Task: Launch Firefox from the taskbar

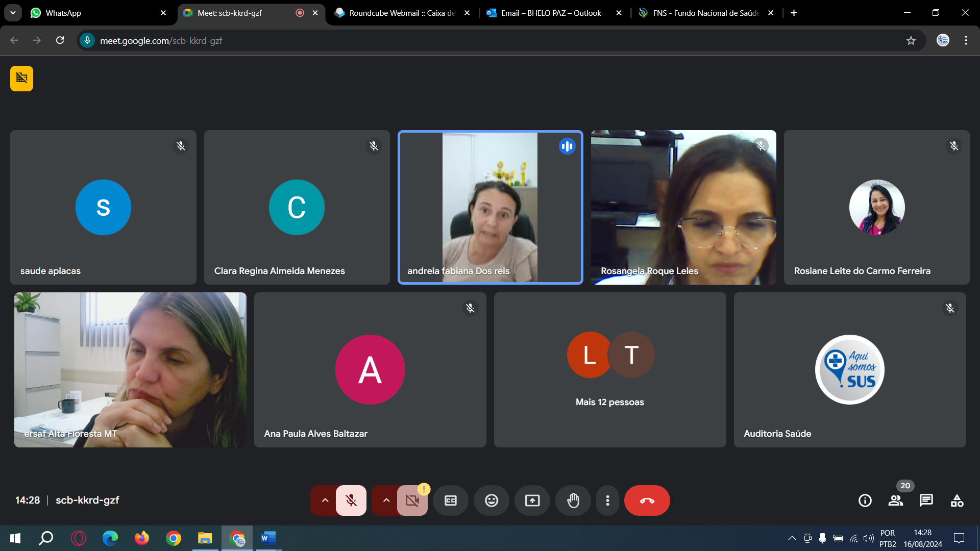Action: click(x=142, y=538)
